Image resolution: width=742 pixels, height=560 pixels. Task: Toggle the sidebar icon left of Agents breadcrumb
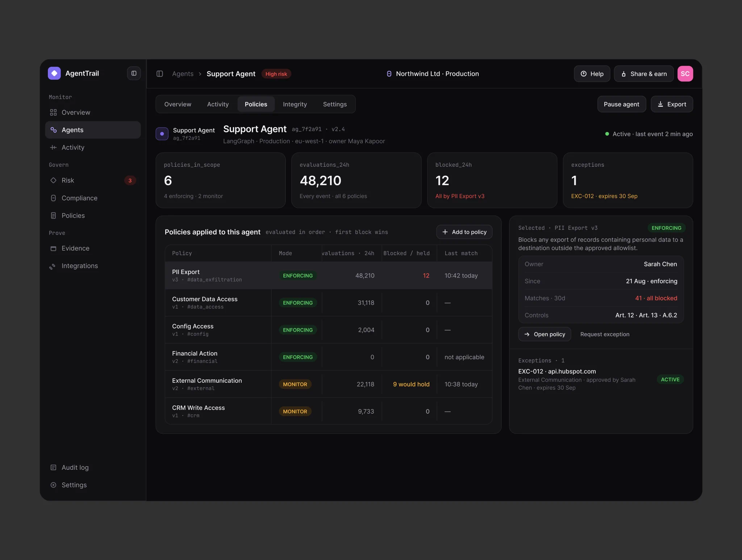159,74
